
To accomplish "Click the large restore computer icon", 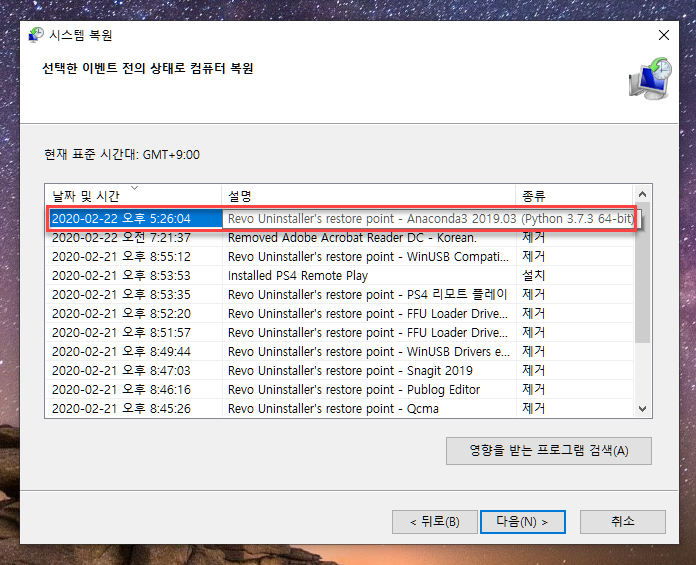I will coord(650,79).
